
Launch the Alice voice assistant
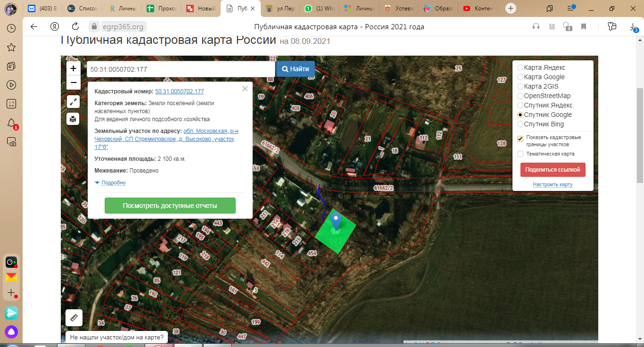click(11, 331)
